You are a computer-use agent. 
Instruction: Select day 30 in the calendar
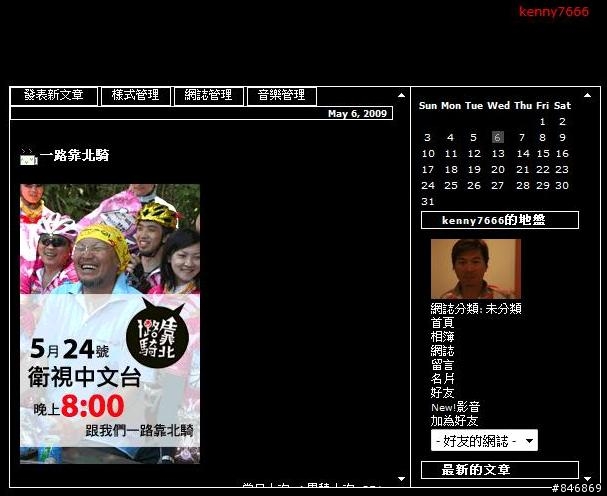point(562,185)
